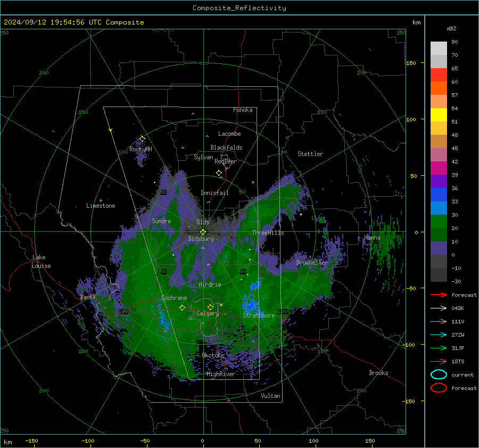Click the Ponoka label
Screen dimensions: 479x448
pyautogui.click(x=243, y=110)
